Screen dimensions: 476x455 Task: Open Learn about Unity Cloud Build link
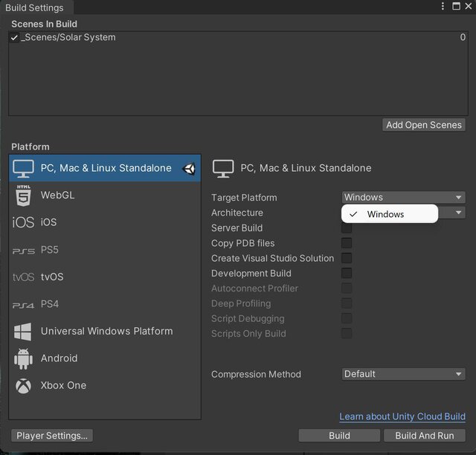[x=402, y=417]
